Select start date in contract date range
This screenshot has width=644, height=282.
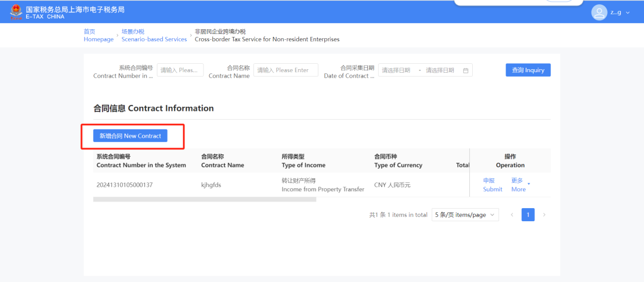[x=397, y=70]
